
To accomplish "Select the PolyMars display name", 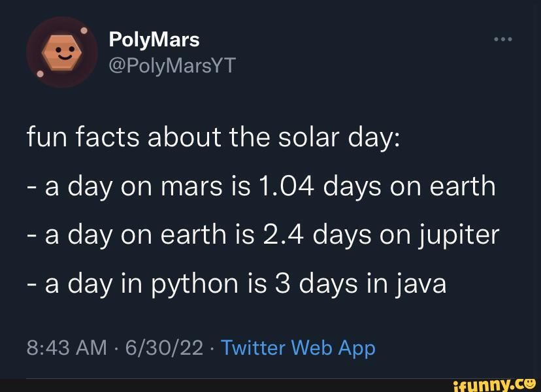I will (x=154, y=39).
